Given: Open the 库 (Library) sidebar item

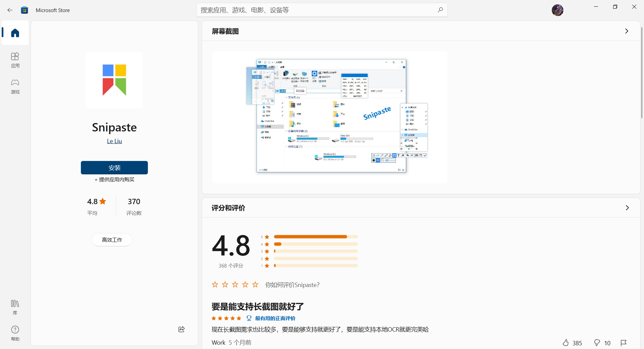Looking at the screenshot, I should (15, 307).
